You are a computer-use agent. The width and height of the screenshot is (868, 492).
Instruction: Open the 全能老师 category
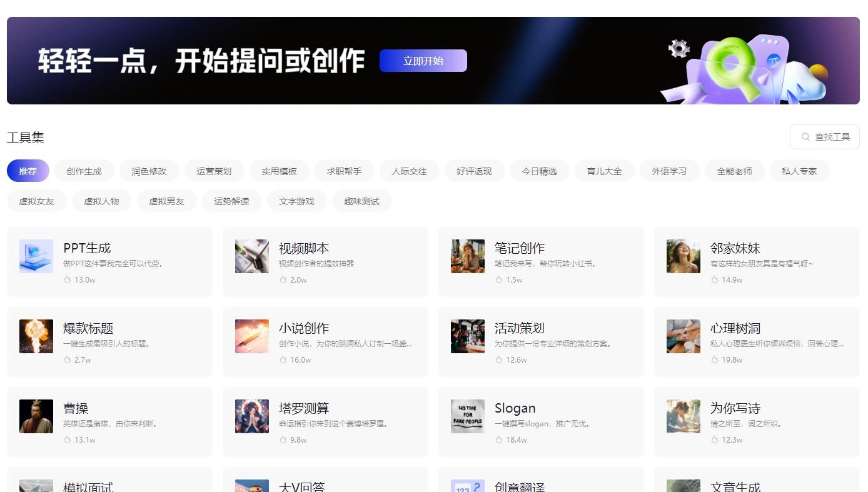pos(735,171)
